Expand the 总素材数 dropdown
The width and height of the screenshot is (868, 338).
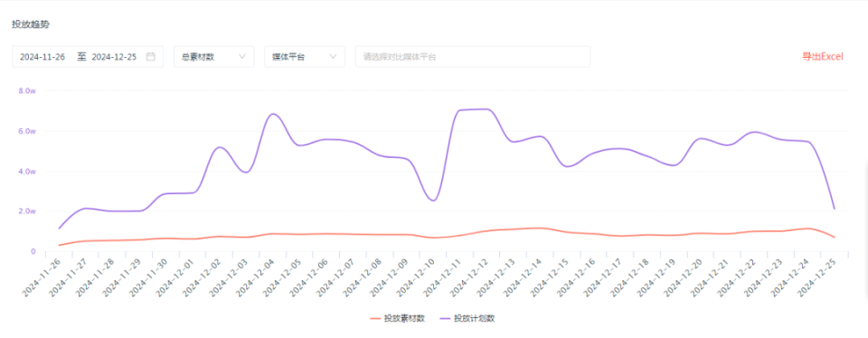[213, 56]
